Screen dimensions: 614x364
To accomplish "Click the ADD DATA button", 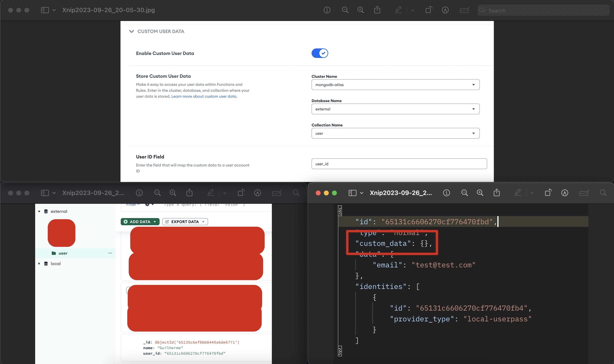I will pos(140,222).
